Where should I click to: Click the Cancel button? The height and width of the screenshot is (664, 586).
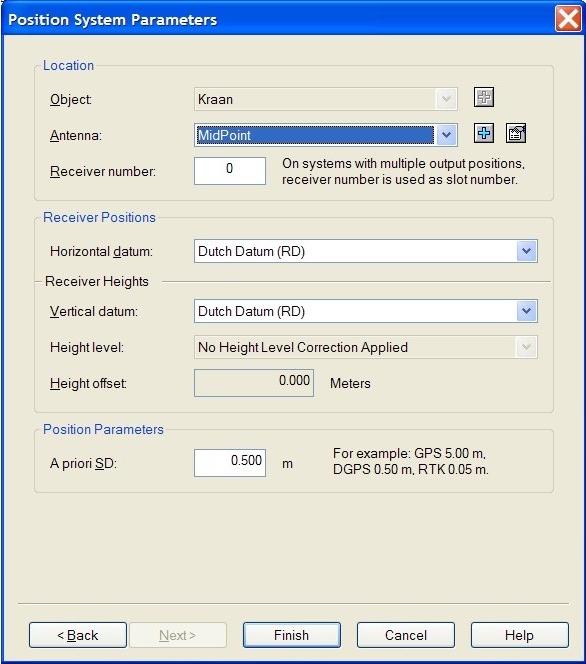406,635
